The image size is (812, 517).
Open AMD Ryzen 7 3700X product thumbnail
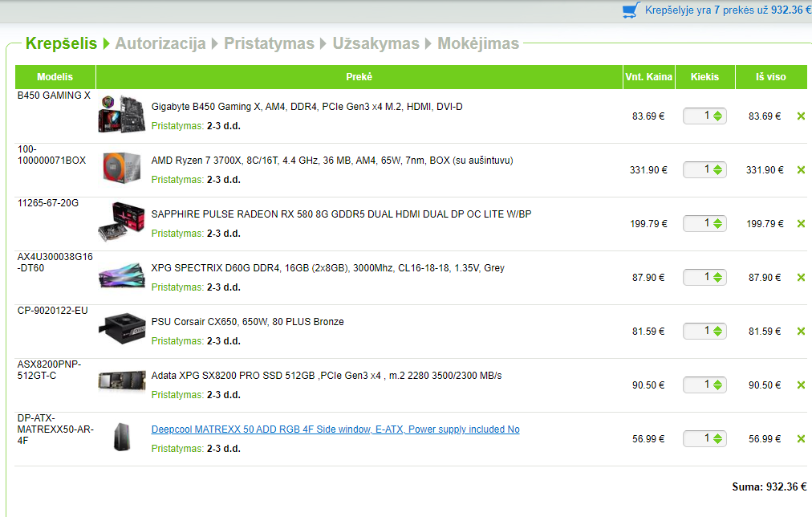122,167
